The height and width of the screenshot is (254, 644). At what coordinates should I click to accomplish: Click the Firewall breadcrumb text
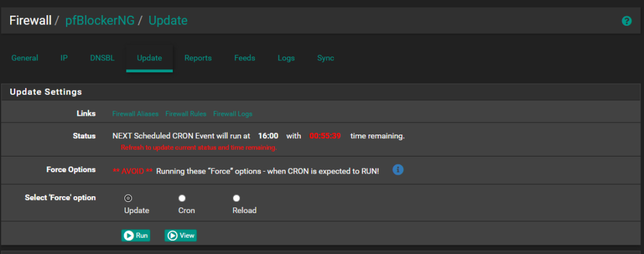click(30, 20)
